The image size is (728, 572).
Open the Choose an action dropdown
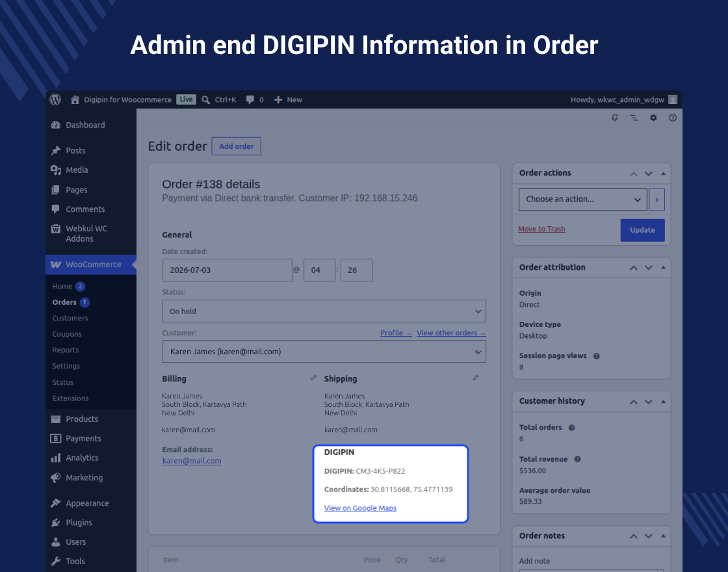(x=582, y=199)
